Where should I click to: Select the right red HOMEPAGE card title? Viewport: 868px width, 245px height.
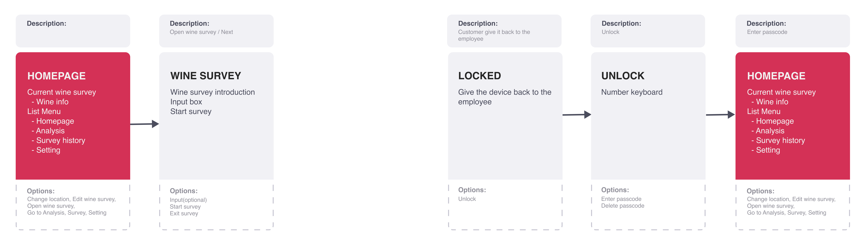point(776,76)
